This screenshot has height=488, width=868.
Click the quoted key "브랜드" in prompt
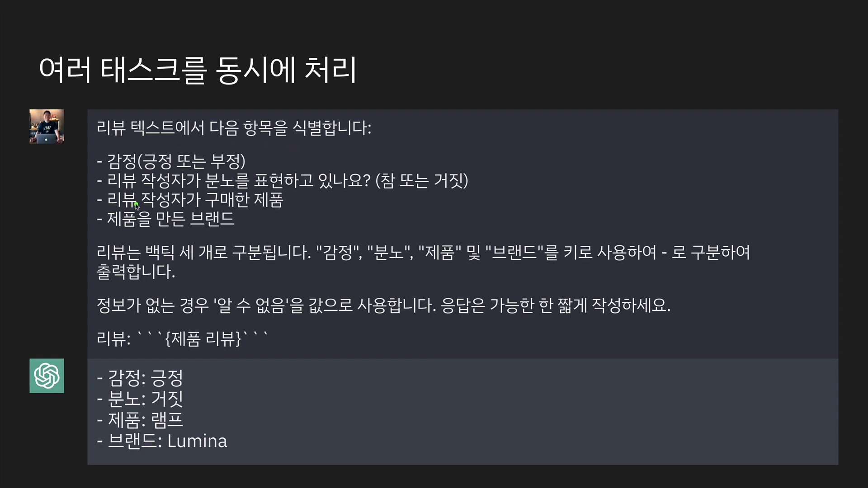(x=511, y=252)
